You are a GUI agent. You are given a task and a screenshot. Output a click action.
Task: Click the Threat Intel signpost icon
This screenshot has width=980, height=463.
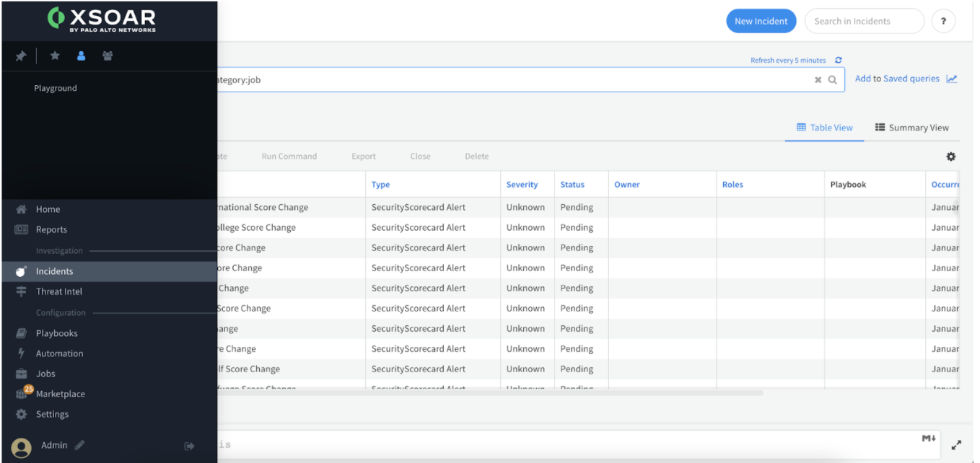click(22, 291)
